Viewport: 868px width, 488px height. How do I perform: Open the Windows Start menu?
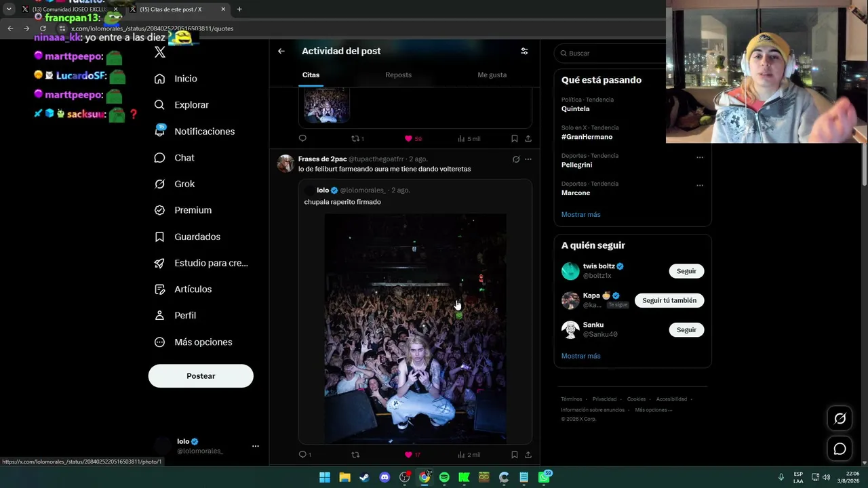tap(325, 477)
